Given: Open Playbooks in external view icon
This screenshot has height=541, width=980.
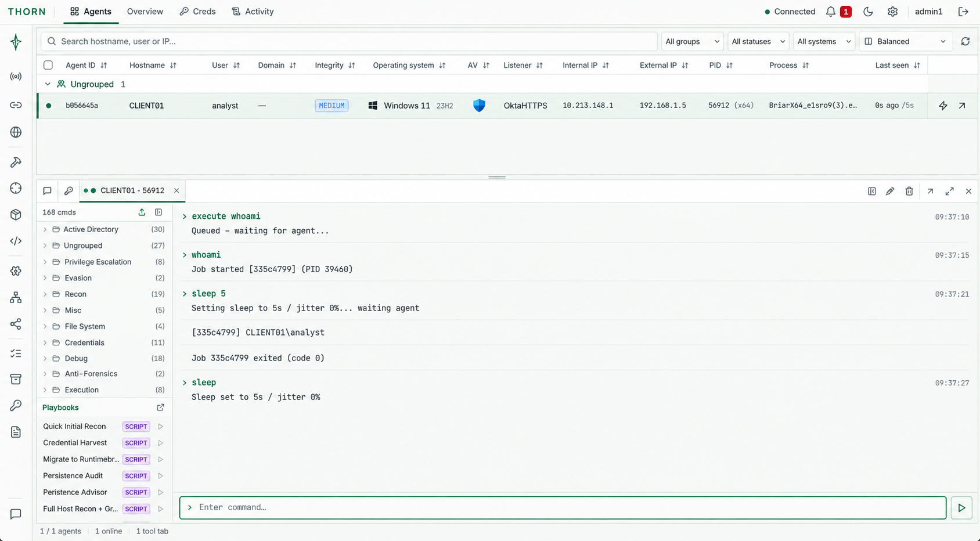Looking at the screenshot, I should click(160, 407).
